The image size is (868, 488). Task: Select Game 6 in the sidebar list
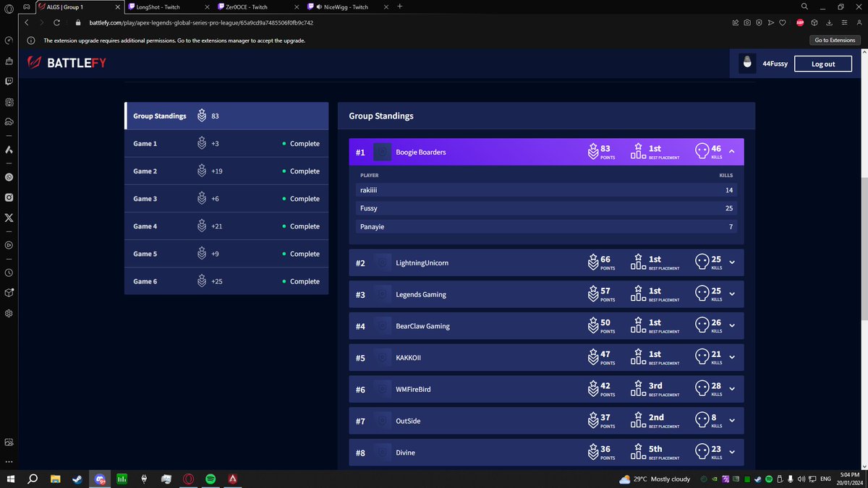(x=226, y=281)
